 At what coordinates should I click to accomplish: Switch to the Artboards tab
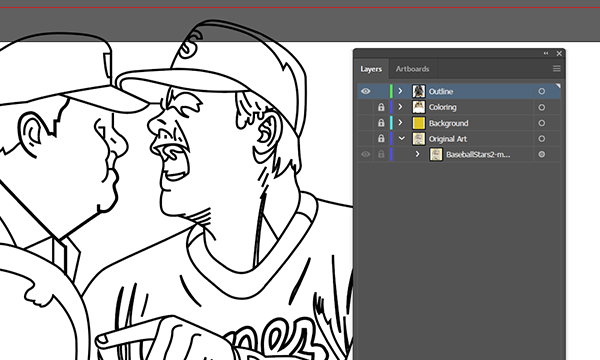tap(412, 69)
